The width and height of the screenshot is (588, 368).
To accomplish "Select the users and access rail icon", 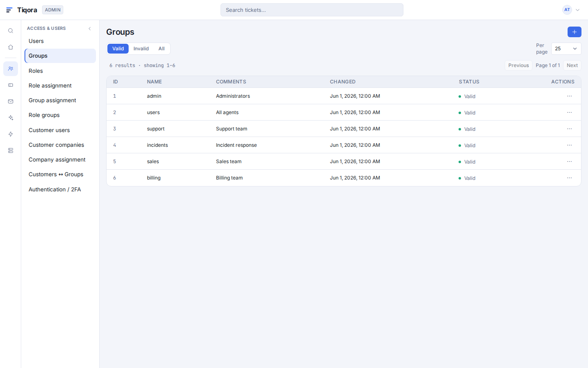I will [x=11, y=69].
